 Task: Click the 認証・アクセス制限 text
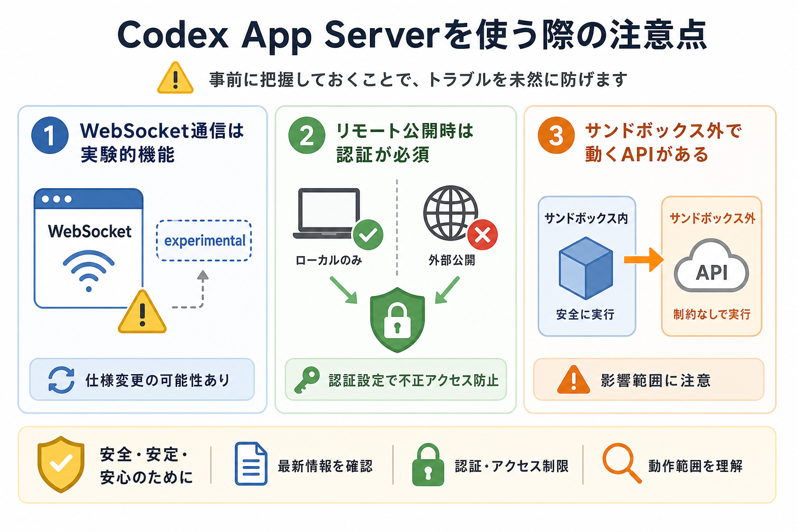coord(512,466)
